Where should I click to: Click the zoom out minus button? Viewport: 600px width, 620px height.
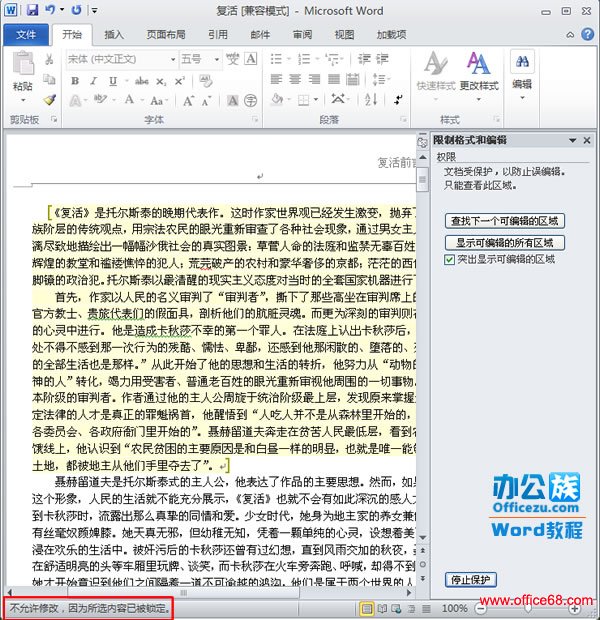pos(480,609)
